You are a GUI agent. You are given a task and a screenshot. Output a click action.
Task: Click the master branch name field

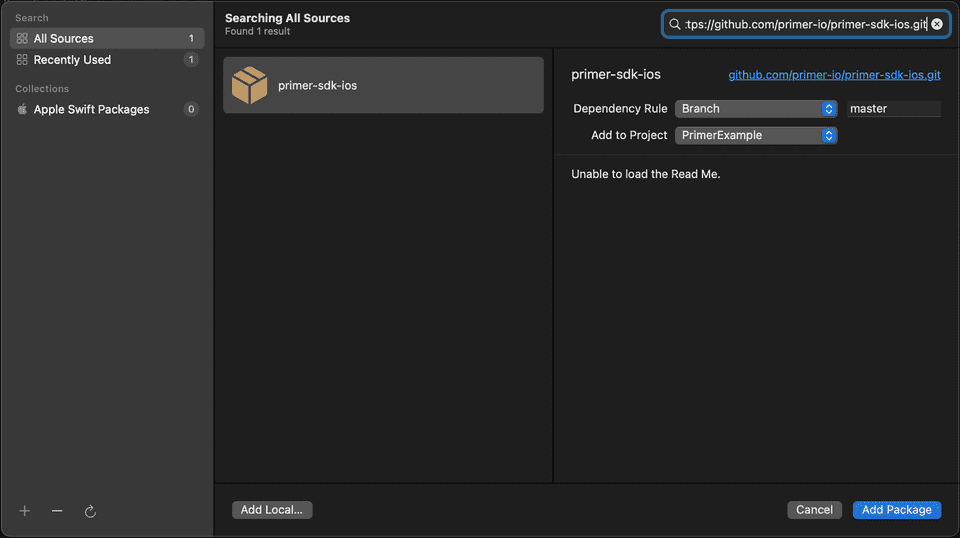[894, 108]
